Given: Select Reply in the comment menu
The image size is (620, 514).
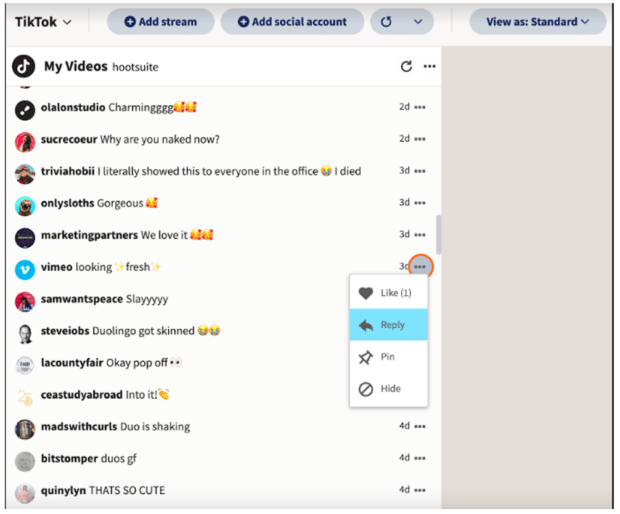Looking at the screenshot, I should 388,325.
